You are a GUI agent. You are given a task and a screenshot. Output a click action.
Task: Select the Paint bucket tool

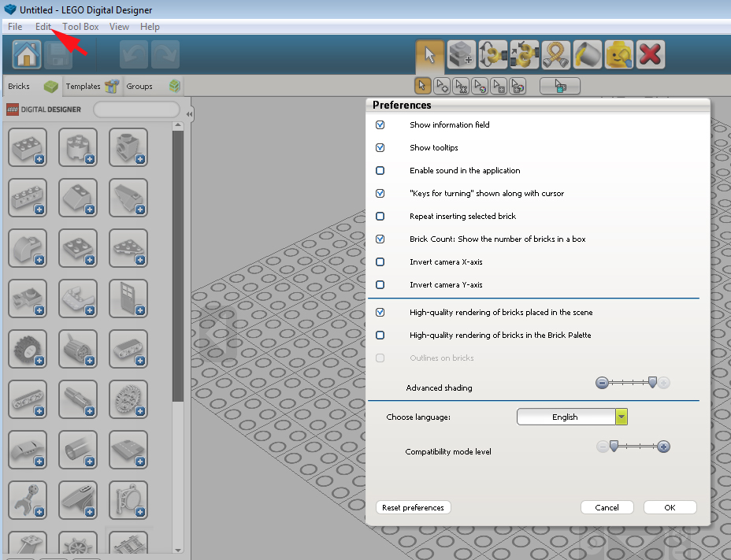tap(588, 54)
